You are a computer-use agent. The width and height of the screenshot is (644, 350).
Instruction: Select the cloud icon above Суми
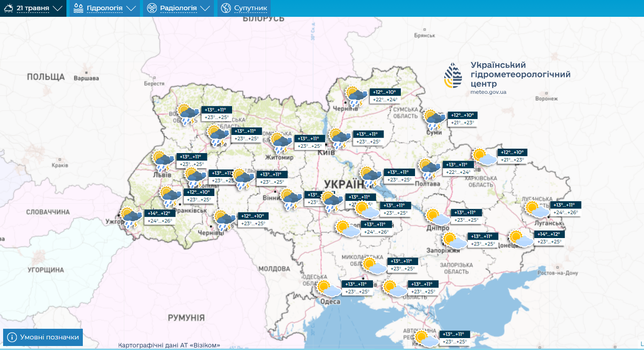pyautogui.click(x=433, y=118)
